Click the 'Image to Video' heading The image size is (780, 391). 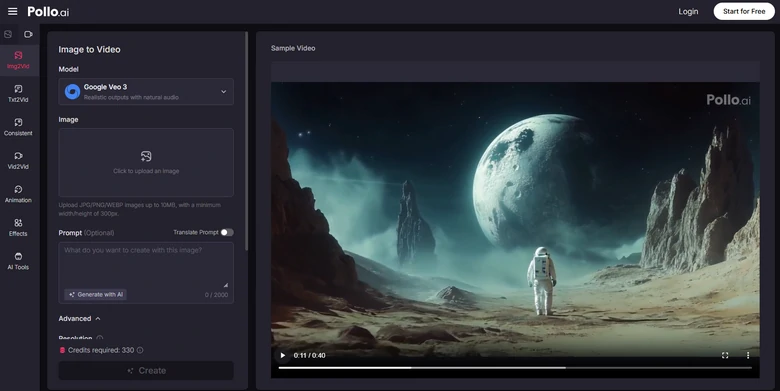90,49
